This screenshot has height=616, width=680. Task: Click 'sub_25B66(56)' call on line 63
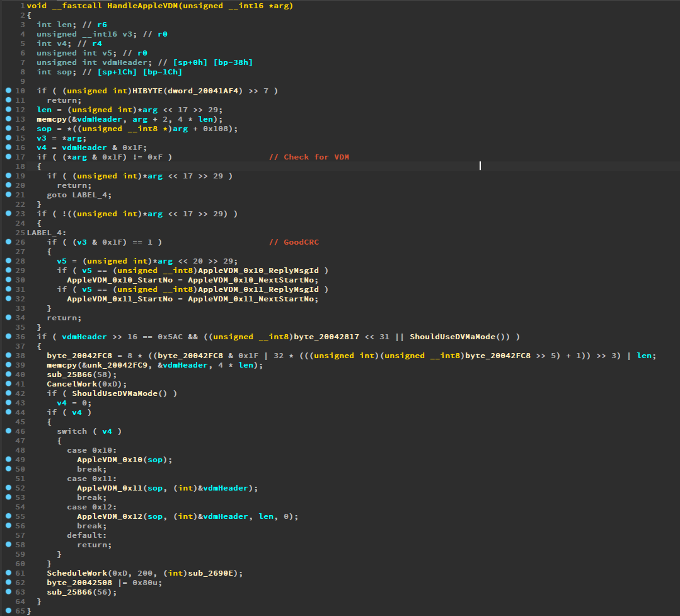pyautogui.click(x=81, y=592)
